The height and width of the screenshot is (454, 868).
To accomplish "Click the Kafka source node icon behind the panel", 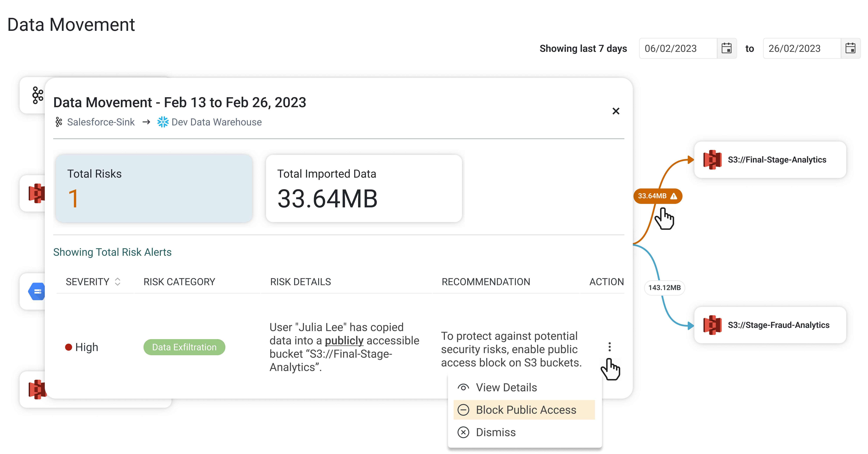I will (x=38, y=95).
